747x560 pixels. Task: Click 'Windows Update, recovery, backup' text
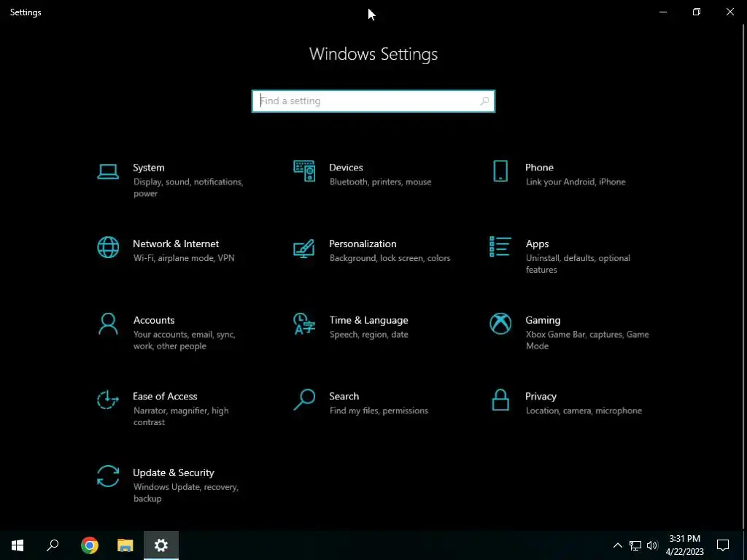click(186, 493)
